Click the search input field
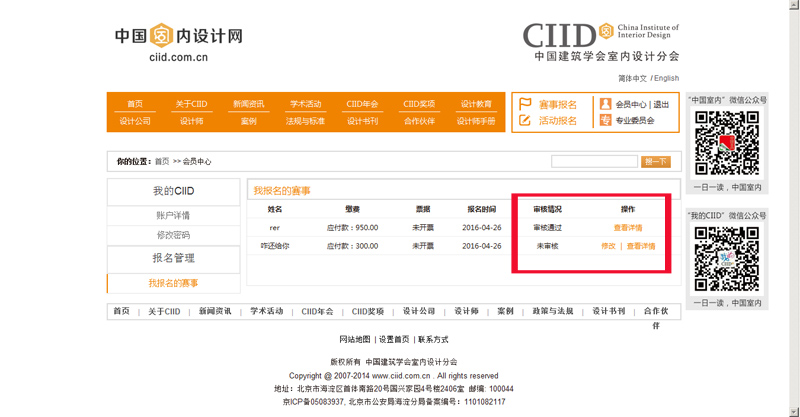Screen dimensions: 800x417 [593, 161]
